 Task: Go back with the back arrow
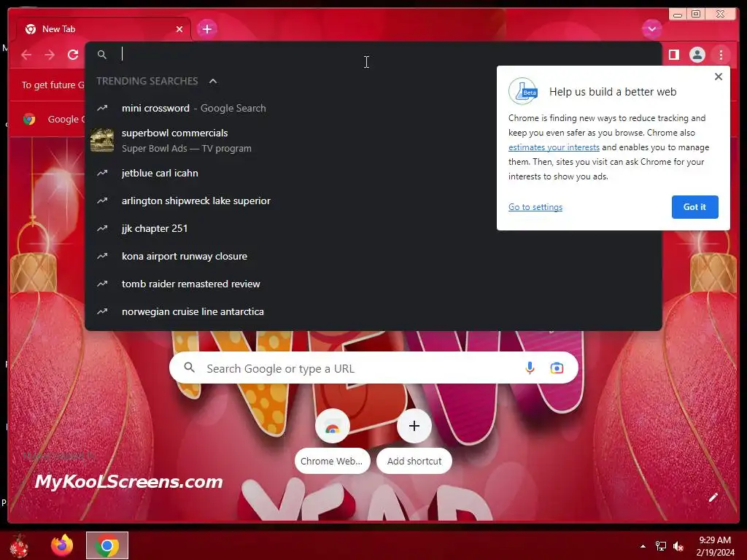pos(26,55)
